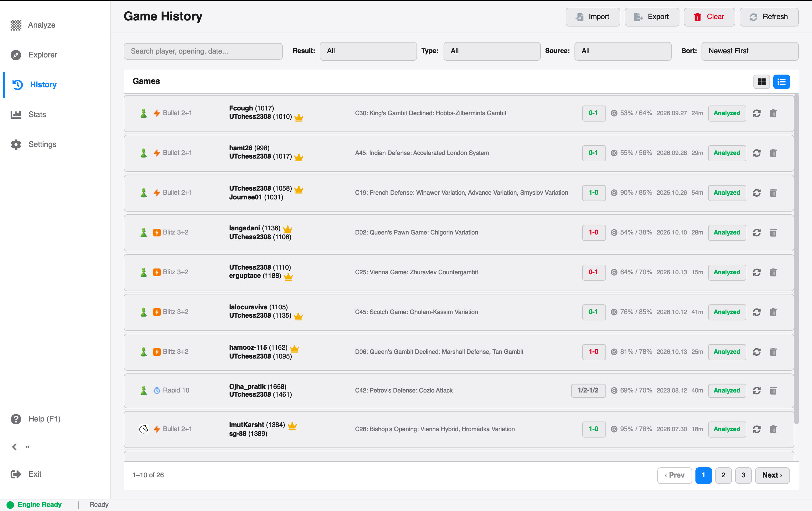812x511 pixels.
Task: Click the Analyzed badge on Ojha_pratik row
Action: (x=727, y=391)
